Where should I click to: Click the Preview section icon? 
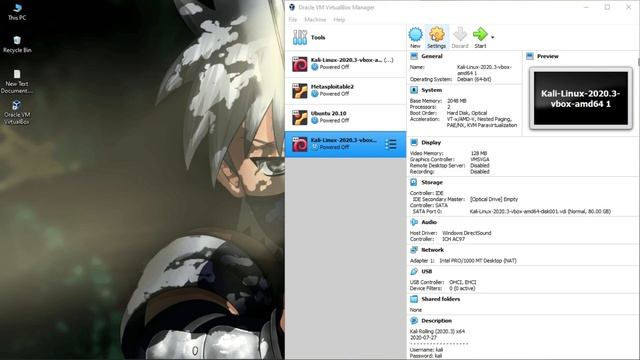pyautogui.click(x=530, y=56)
